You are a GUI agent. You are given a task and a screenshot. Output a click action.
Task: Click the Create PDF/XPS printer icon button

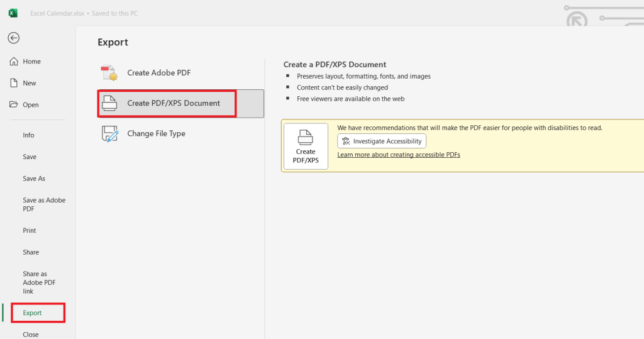(x=306, y=147)
